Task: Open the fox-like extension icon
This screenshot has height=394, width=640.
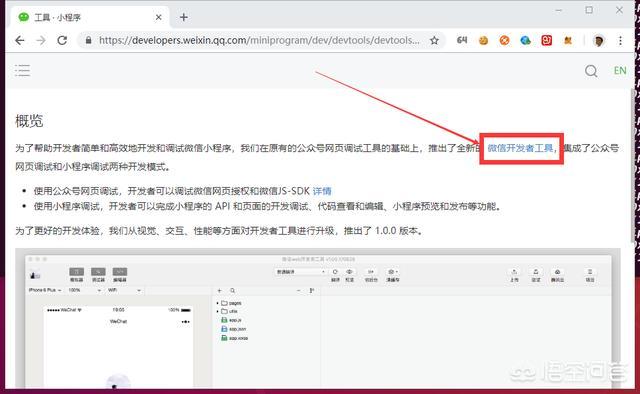Action: tap(568, 40)
